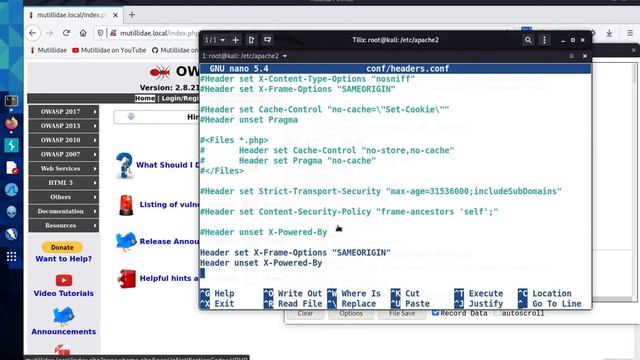Viewport: 640px width, 360px height.
Task: Open Mutillidae on YouTube bookmark
Action: pos(109,50)
